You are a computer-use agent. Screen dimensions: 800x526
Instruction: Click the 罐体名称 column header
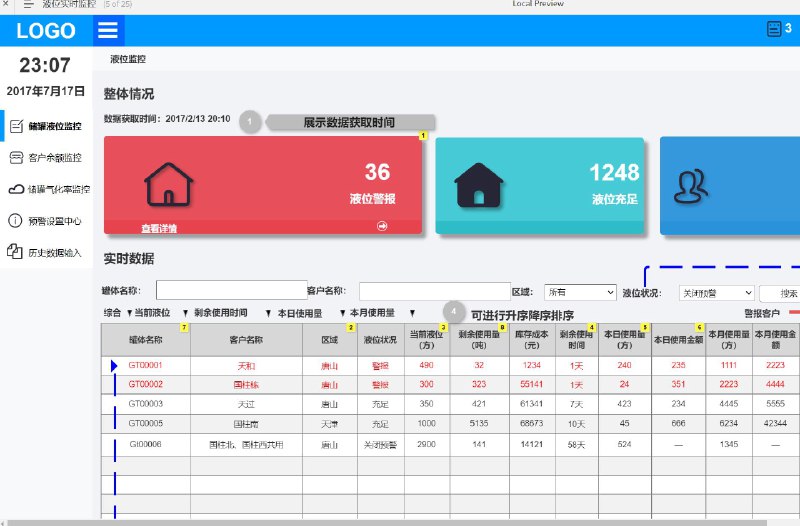tap(145, 340)
